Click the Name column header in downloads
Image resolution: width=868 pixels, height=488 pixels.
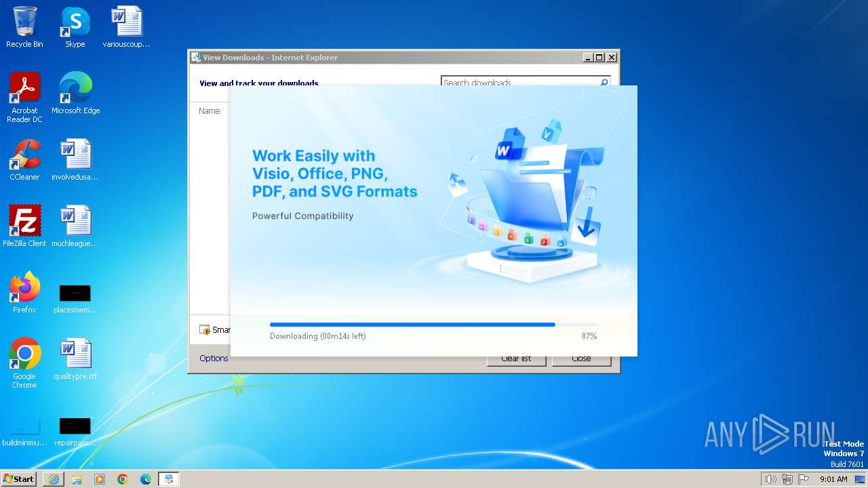[x=210, y=110]
